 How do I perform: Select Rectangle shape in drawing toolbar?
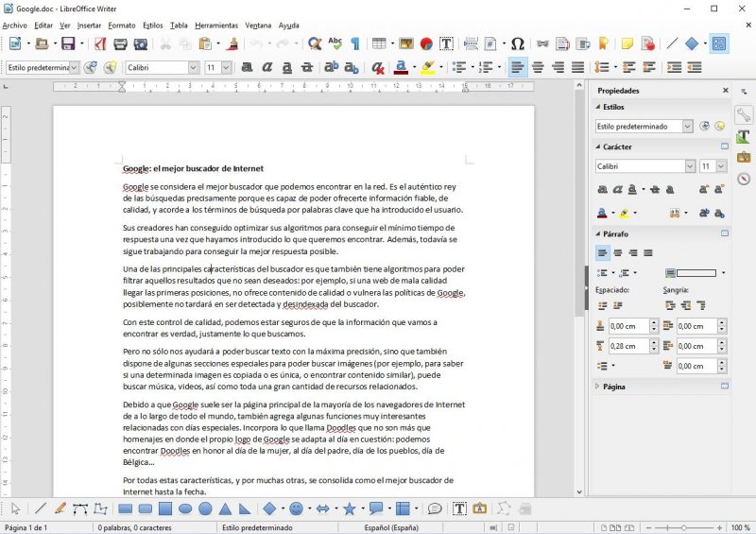[126, 508]
